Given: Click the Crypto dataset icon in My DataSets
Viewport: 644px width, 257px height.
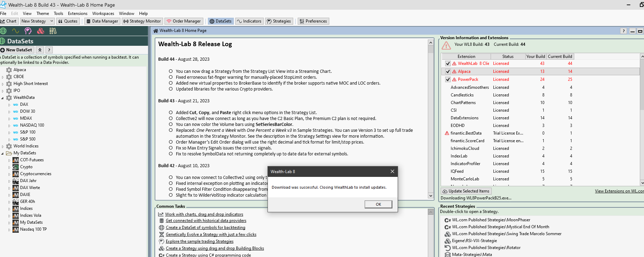Looking at the screenshot, I should pyautogui.click(x=16, y=167).
